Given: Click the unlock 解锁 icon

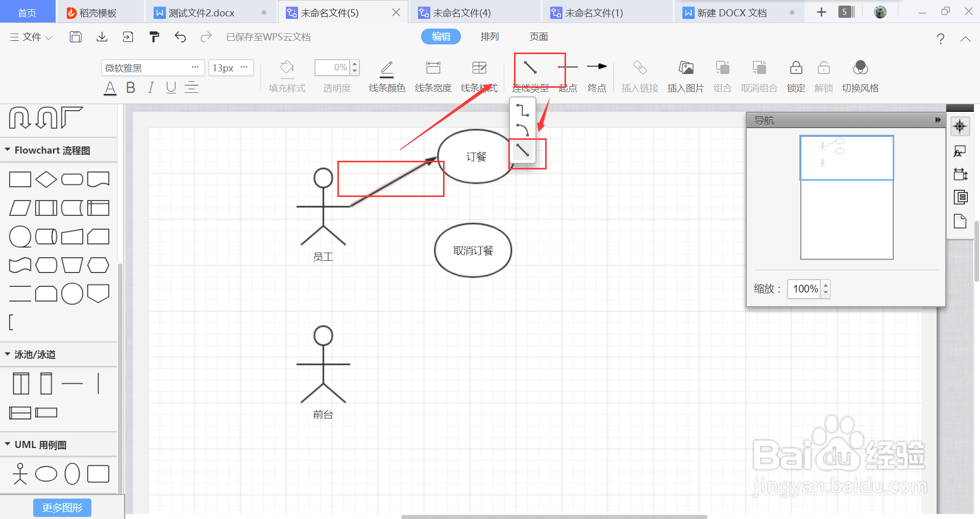Looking at the screenshot, I should click(x=823, y=77).
